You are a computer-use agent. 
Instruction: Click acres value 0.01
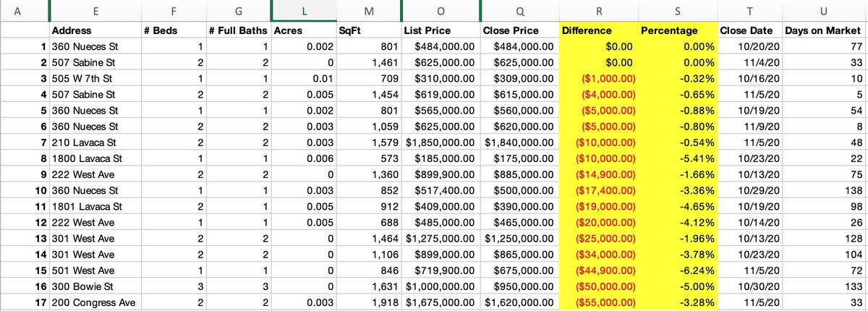[x=304, y=78]
